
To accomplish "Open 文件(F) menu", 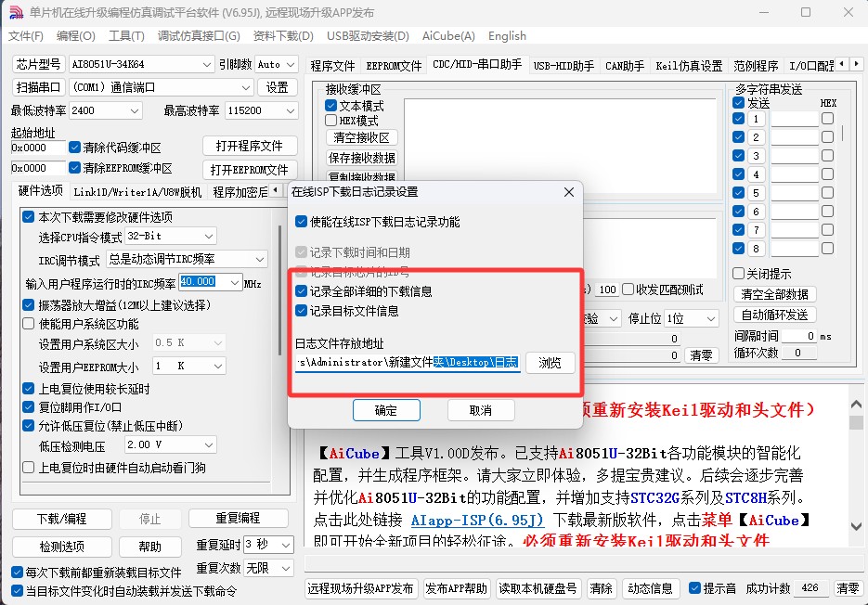I will (26, 36).
